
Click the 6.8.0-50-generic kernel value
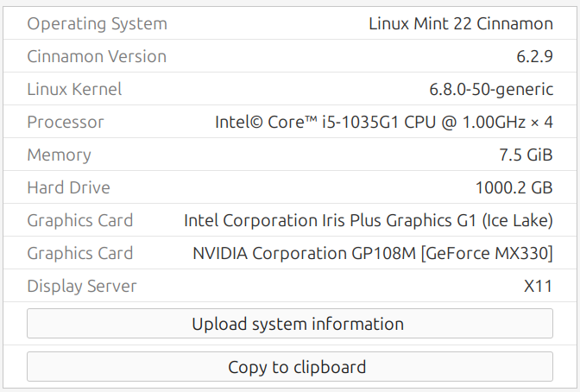(490, 89)
